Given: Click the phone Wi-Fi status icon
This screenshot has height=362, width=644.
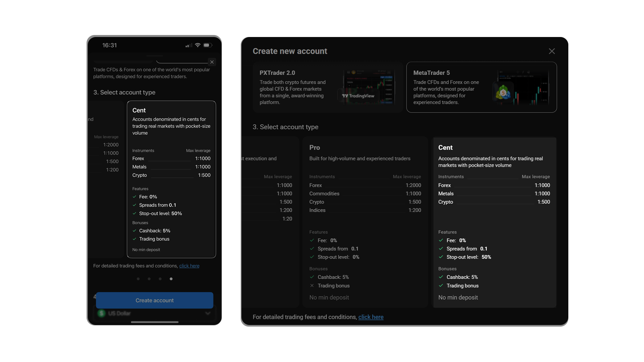Looking at the screenshot, I should coord(198,45).
